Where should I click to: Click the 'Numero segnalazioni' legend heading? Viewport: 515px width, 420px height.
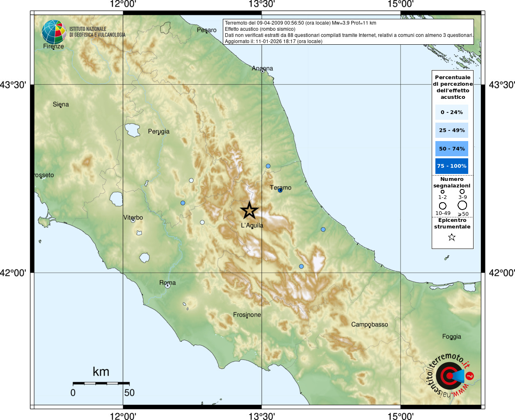[x=452, y=183]
